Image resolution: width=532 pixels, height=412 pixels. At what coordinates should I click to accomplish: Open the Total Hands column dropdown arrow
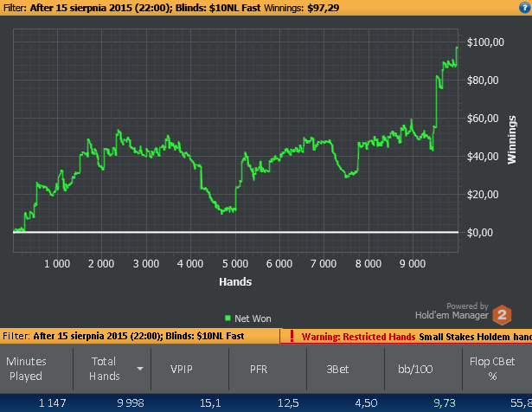tap(140, 369)
